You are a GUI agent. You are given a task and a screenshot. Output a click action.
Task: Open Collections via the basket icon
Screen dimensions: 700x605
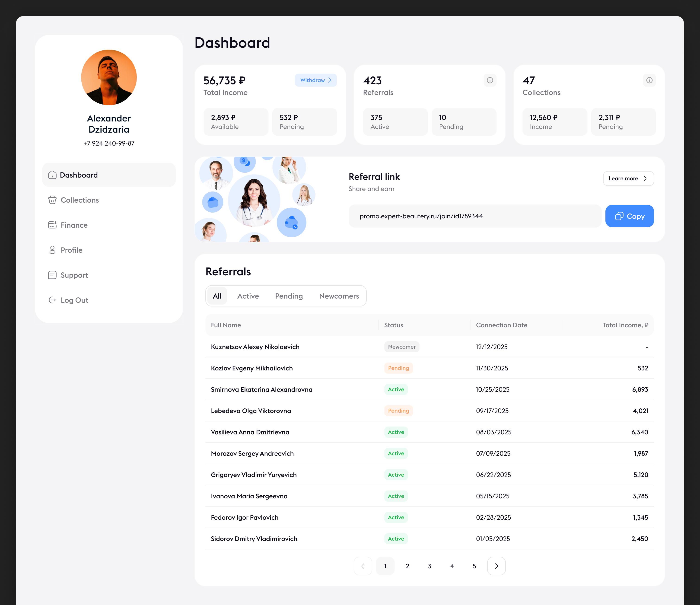52,200
